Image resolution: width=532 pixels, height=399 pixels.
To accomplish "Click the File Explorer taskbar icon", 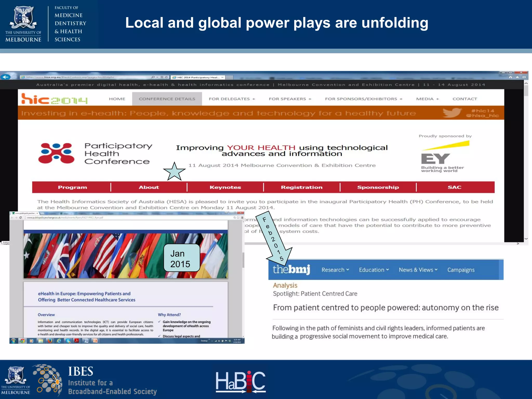I will (41, 341).
